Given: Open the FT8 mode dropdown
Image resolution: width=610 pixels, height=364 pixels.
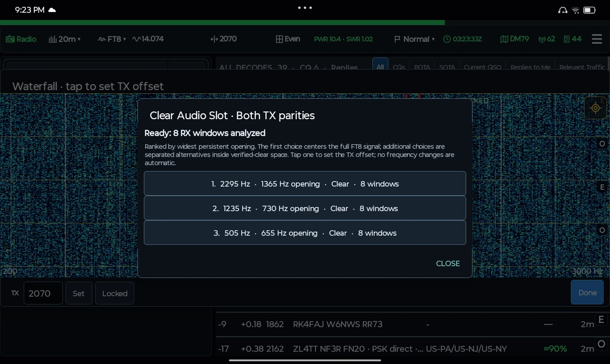Looking at the screenshot, I should pyautogui.click(x=112, y=39).
